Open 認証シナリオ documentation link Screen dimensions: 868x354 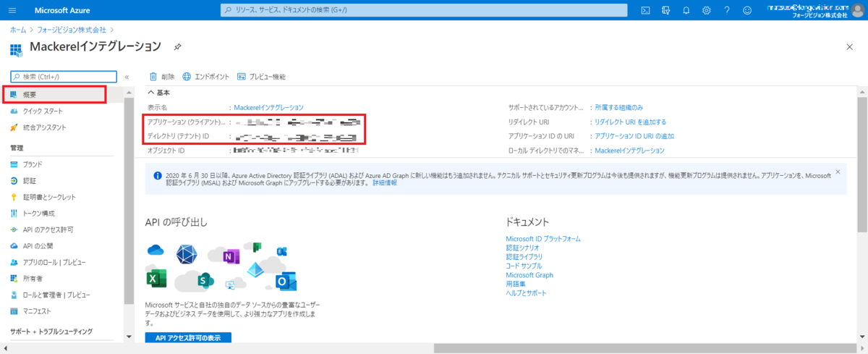[x=522, y=248]
